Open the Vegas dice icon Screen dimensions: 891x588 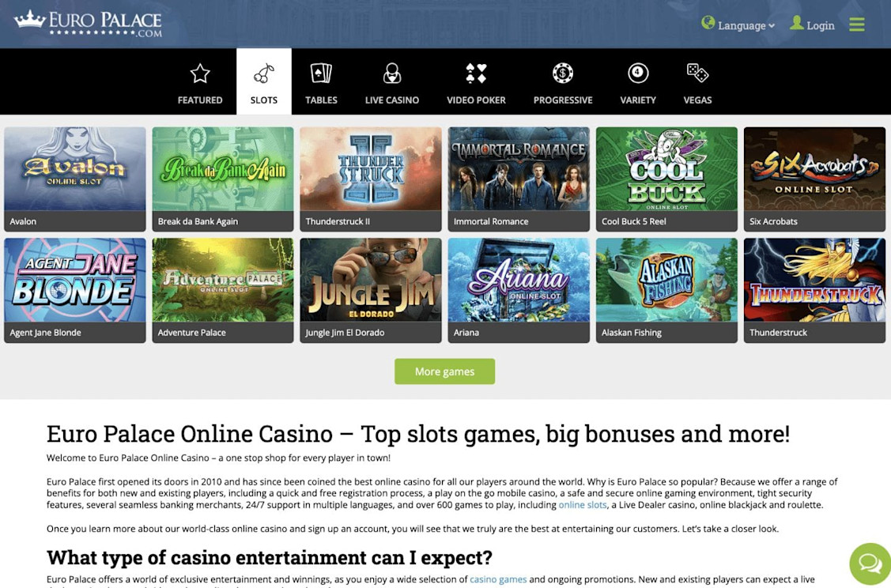[697, 73]
